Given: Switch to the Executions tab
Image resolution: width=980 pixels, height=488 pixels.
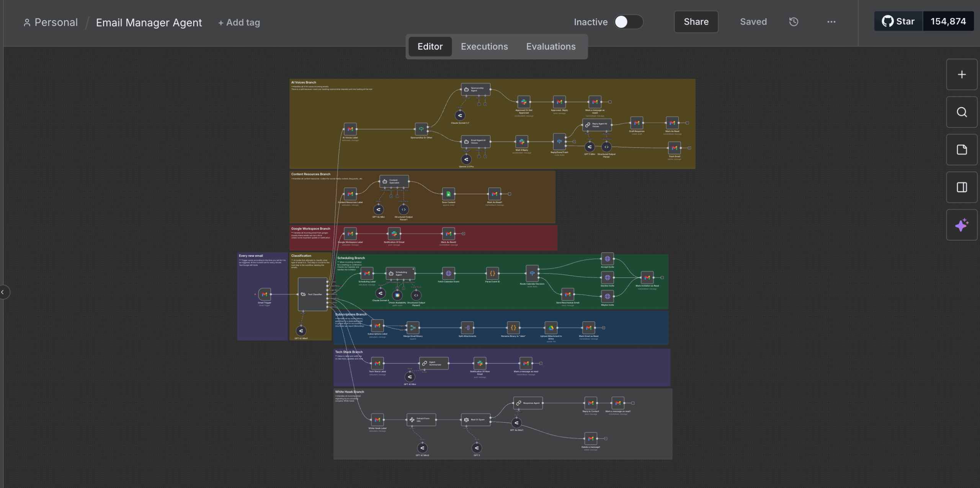Looking at the screenshot, I should 484,46.
